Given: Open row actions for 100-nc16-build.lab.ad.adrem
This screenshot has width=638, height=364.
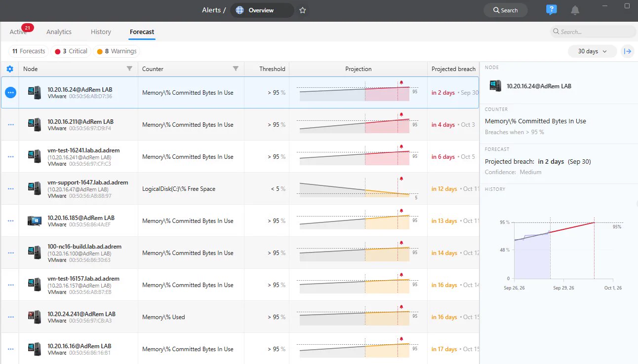Looking at the screenshot, I should click(x=11, y=253).
